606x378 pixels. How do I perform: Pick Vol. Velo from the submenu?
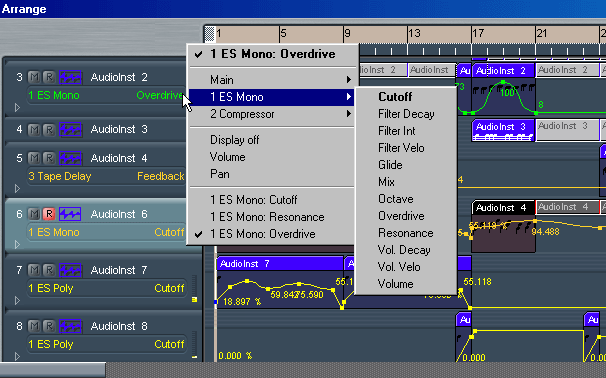405,267
